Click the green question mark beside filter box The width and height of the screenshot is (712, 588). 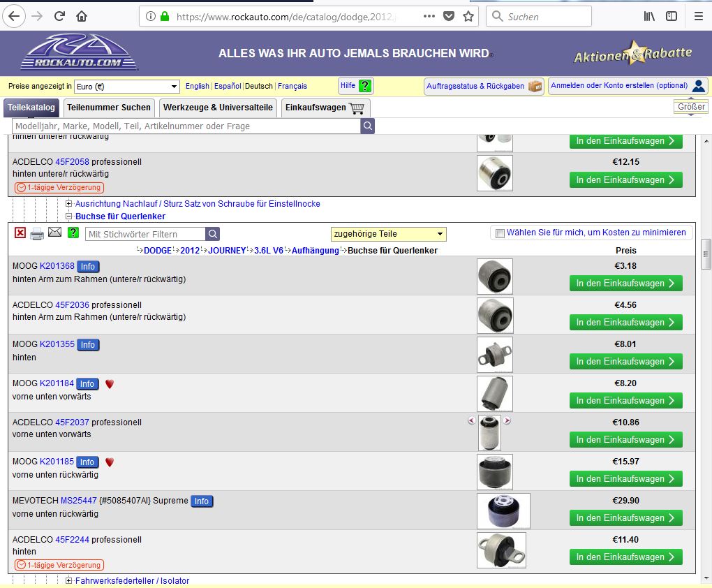[73, 233]
